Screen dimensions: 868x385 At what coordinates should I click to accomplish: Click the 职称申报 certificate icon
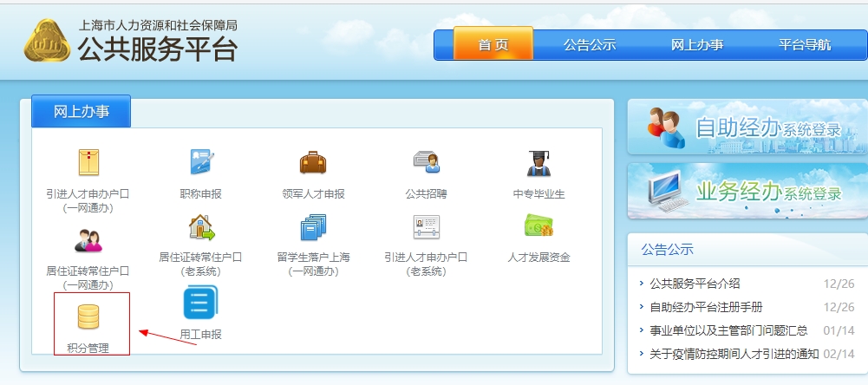pos(201,162)
